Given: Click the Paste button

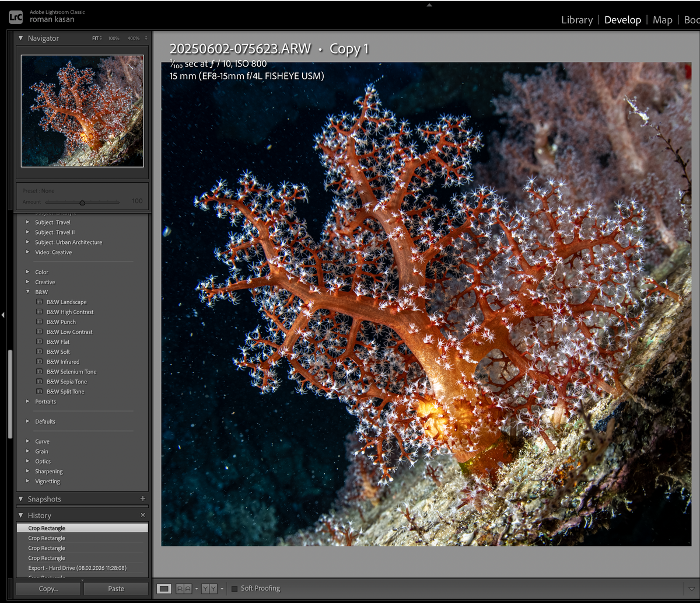Looking at the screenshot, I should pos(116,588).
